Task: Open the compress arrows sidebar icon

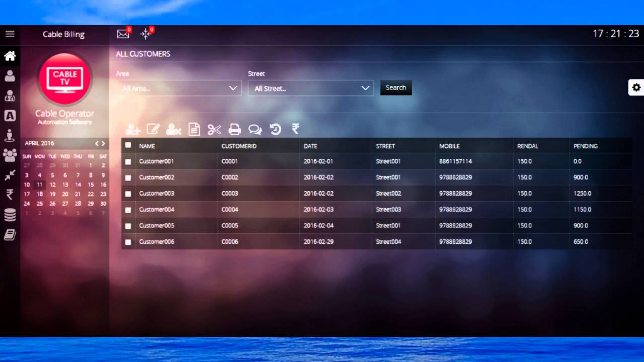Action: 10,175
